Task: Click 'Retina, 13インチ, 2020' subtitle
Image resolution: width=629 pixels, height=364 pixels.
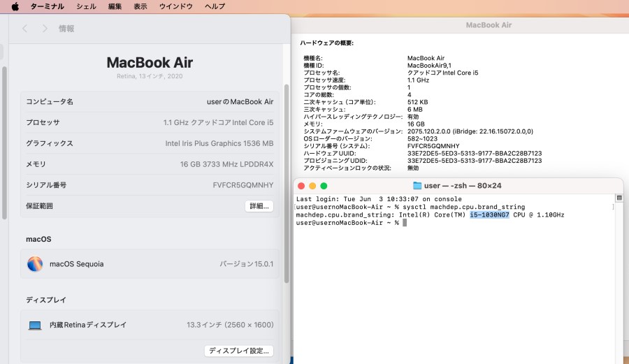Action: 150,76
